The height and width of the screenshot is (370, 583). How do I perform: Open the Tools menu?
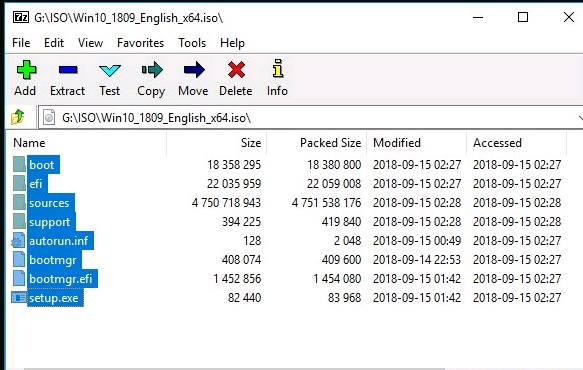click(192, 43)
